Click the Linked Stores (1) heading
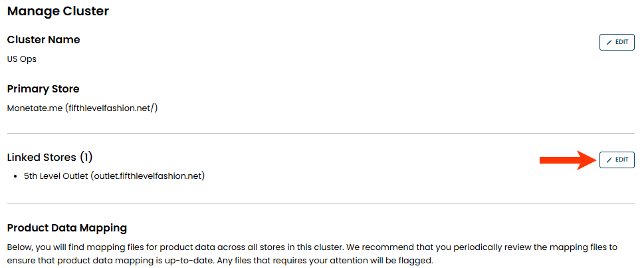The height and width of the screenshot is (268, 644). (49, 158)
